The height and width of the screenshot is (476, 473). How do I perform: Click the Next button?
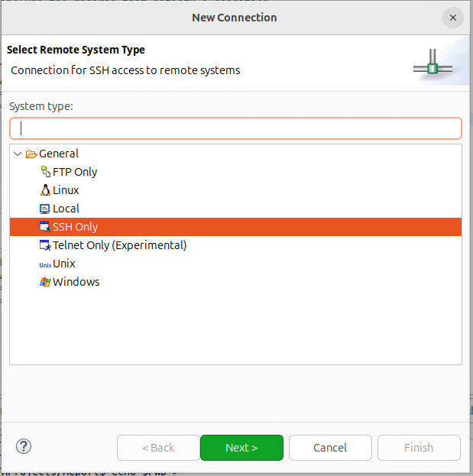point(241,448)
